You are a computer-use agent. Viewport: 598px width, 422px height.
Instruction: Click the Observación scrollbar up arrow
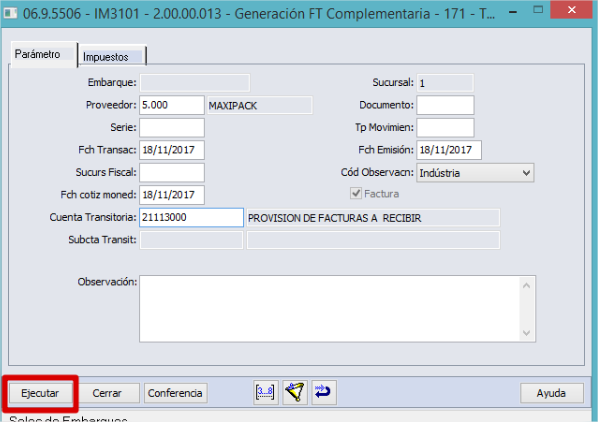tap(526, 285)
